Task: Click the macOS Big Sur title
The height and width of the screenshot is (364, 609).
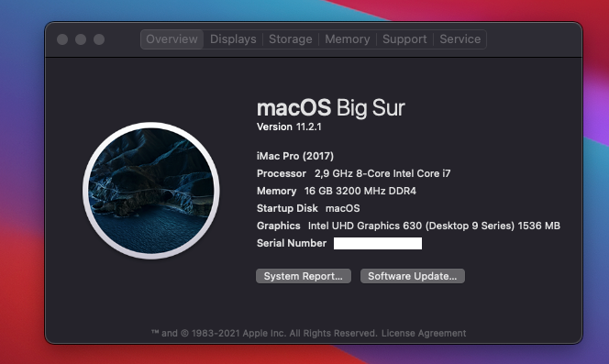Action: point(331,108)
